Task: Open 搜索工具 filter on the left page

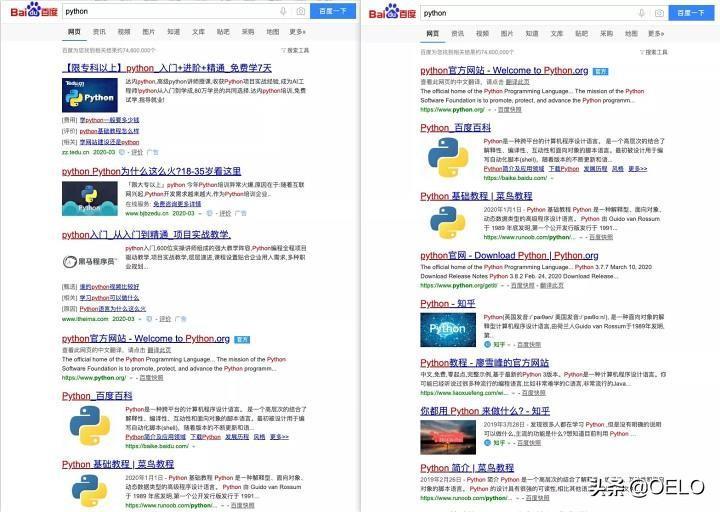Action: [295, 50]
